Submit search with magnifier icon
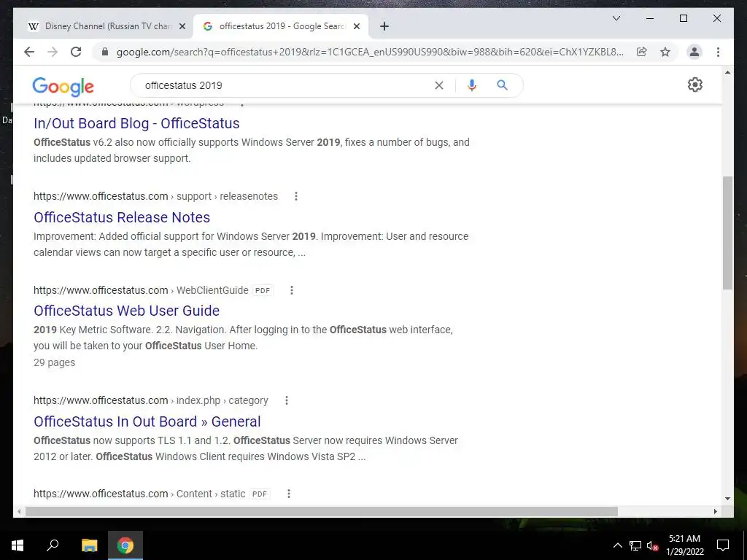 (x=502, y=85)
